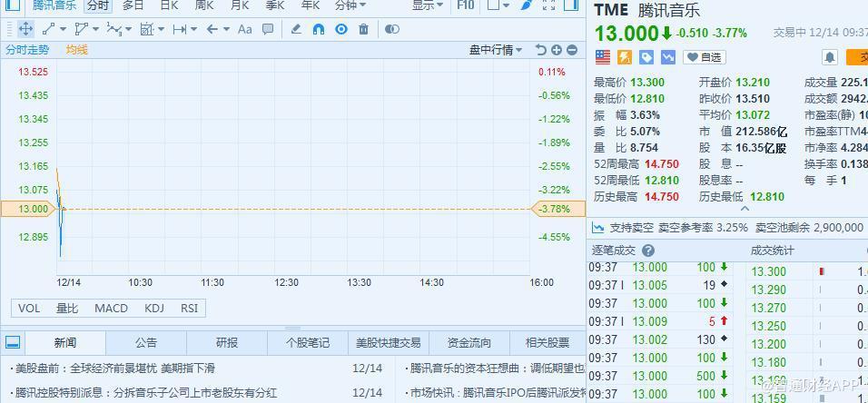Image resolution: width=868 pixels, height=403 pixels.
Task: Open dropdown arrow beside arrow annotation tool
Action: pyautogui.click(x=226, y=29)
